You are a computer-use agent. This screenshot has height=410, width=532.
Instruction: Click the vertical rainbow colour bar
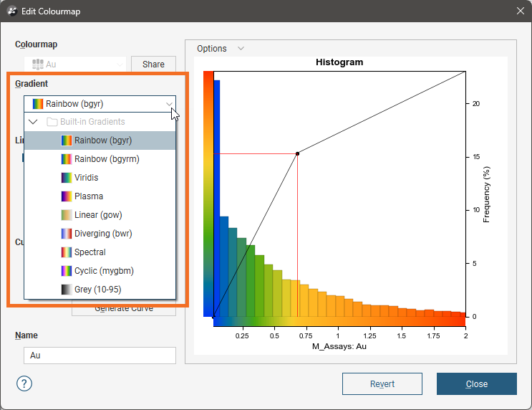208,194
